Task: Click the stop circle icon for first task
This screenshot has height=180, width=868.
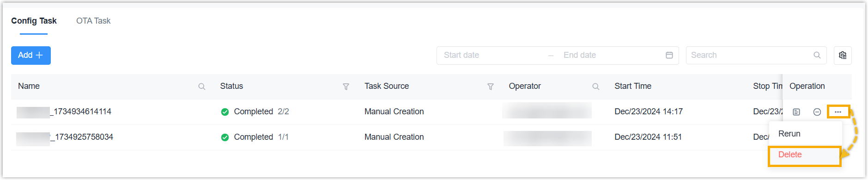Action: (817, 112)
